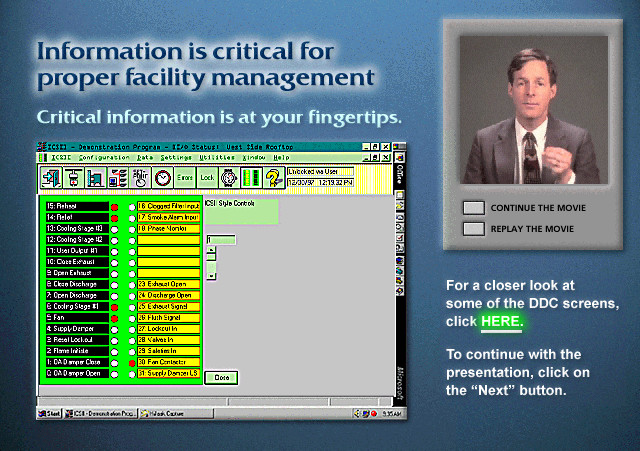Open the clock schedule toolbar icon
Viewport: 640px width, 451px height.
point(162,178)
